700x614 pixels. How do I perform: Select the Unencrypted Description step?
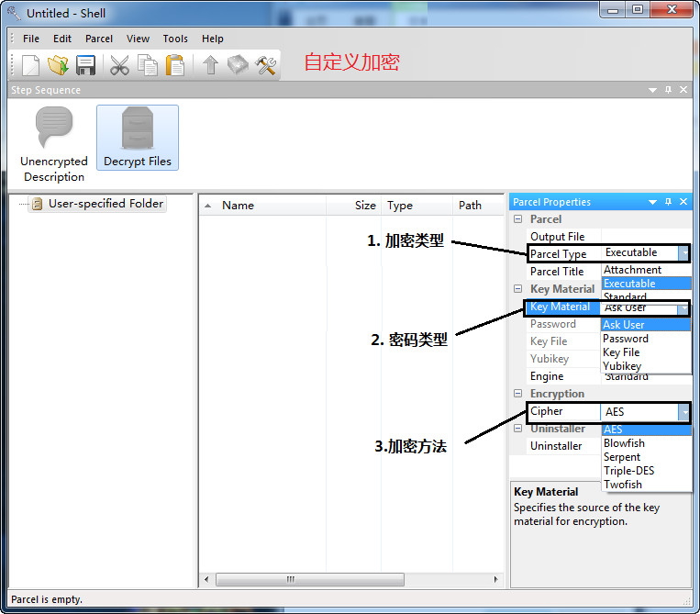tap(54, 144)
